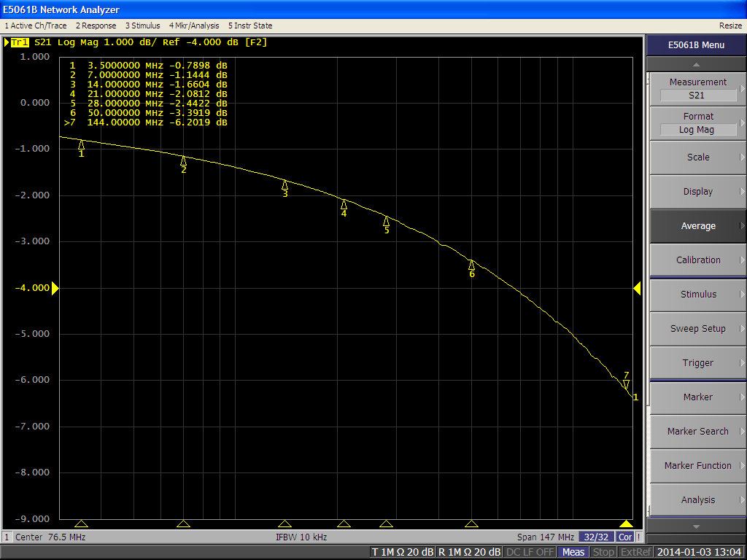
Task: Open the Instr State menu
Action: pos(250,26)
